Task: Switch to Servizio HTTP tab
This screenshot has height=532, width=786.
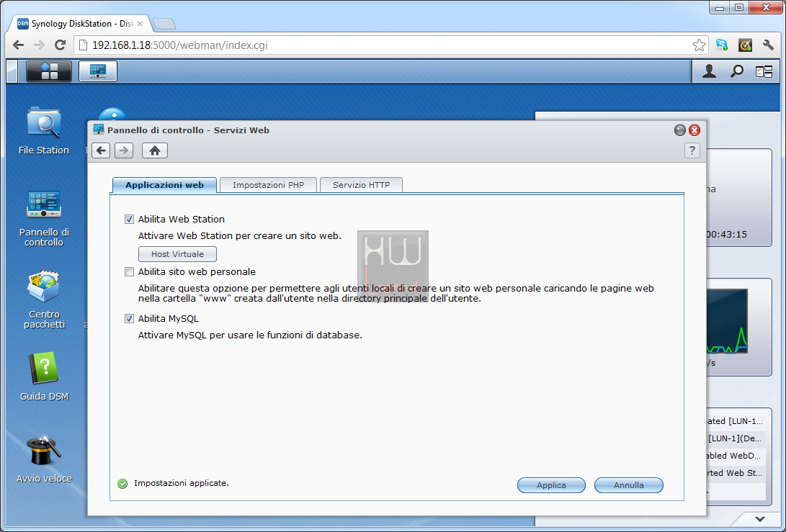Action: [x=361, y=185]
